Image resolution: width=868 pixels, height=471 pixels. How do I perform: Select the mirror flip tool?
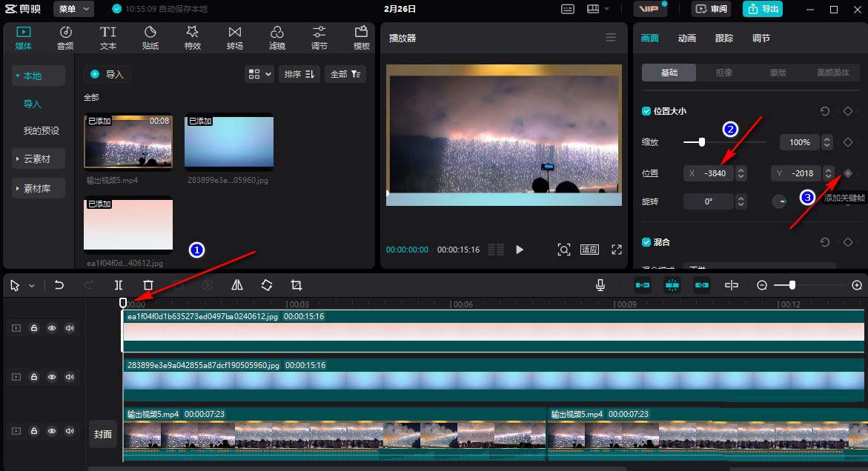click(237, 285)
